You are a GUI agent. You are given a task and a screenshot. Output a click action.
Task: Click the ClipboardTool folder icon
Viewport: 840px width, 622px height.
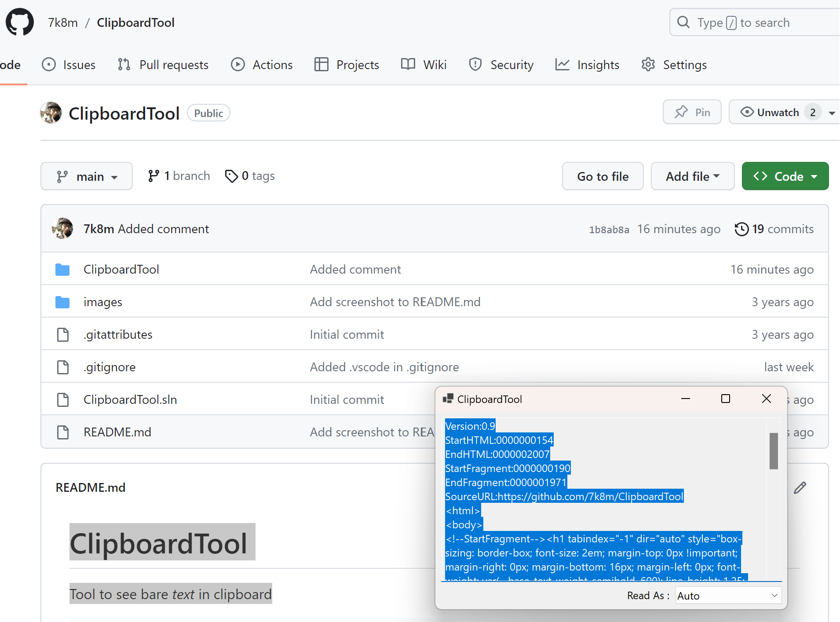62,269
